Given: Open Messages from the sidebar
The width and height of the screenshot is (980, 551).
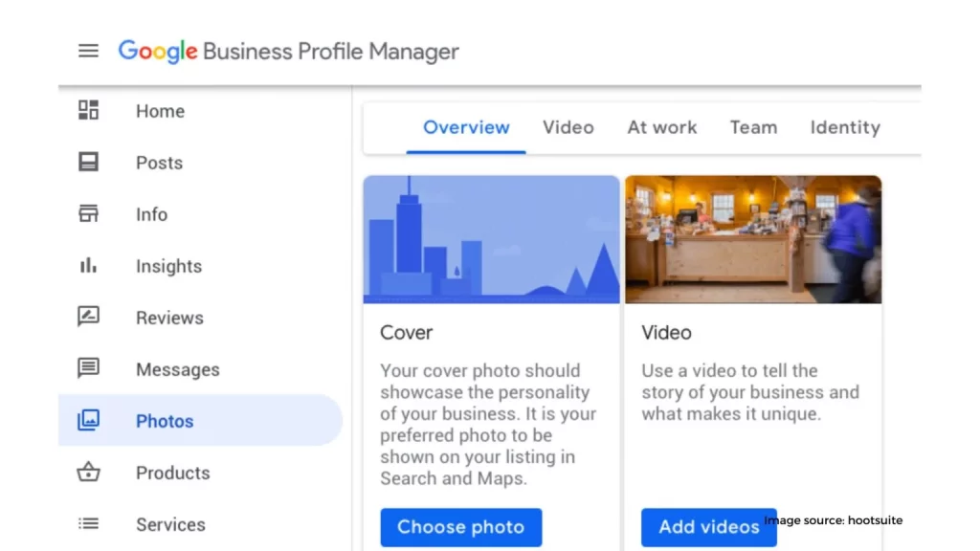Looking at the screenshot, I should [177, 370].
